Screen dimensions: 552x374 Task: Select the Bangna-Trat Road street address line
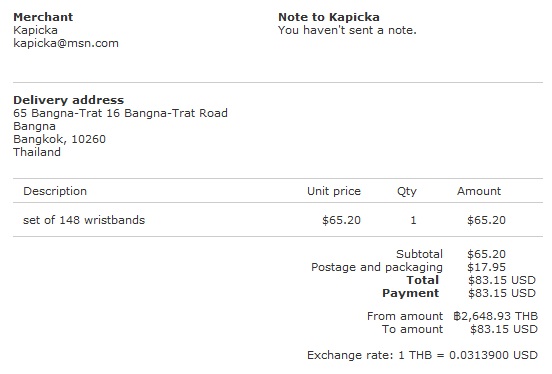coord(120,113)
